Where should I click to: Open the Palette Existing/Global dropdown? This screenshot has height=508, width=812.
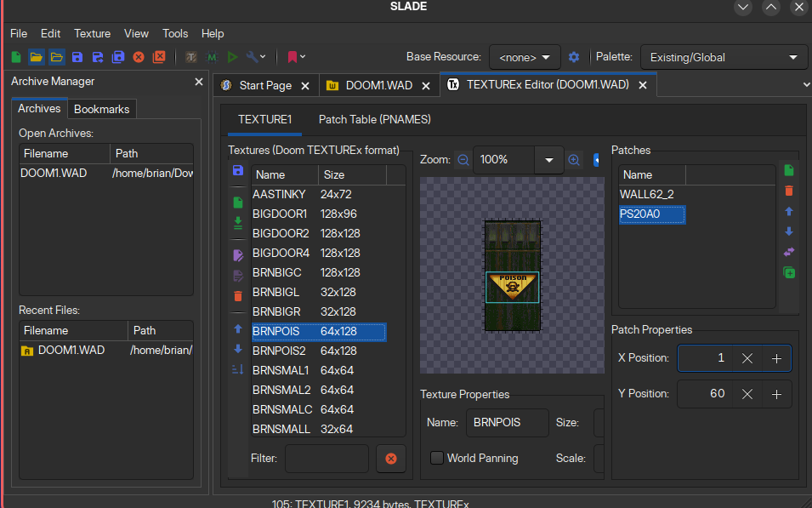tap(724, 57)
